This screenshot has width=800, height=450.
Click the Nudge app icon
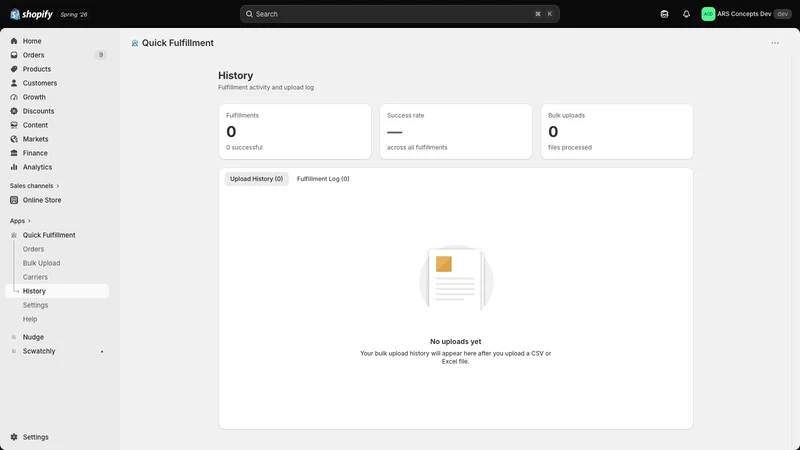[x=14, y=337]
